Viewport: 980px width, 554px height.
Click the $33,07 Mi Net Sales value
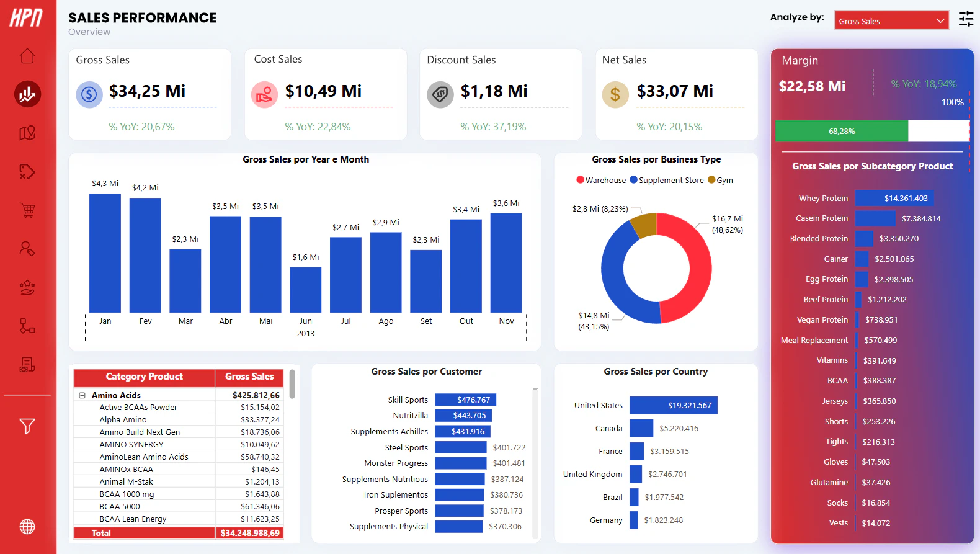tap(675, 91)
